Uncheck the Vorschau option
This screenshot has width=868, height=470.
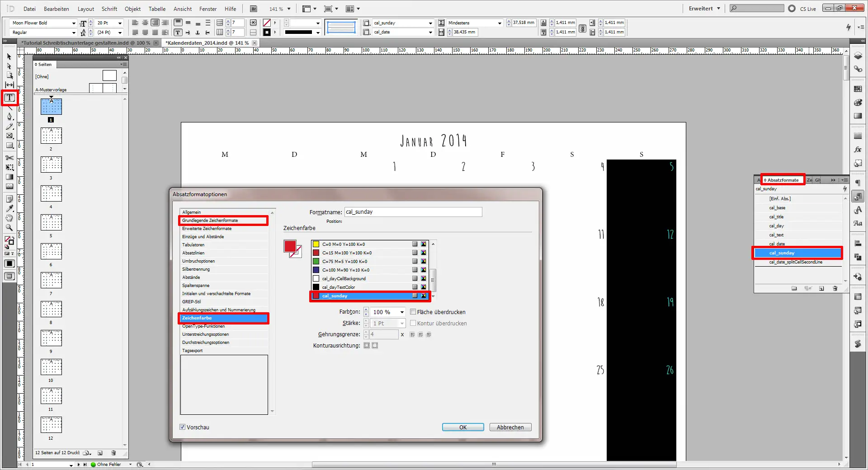182,427
